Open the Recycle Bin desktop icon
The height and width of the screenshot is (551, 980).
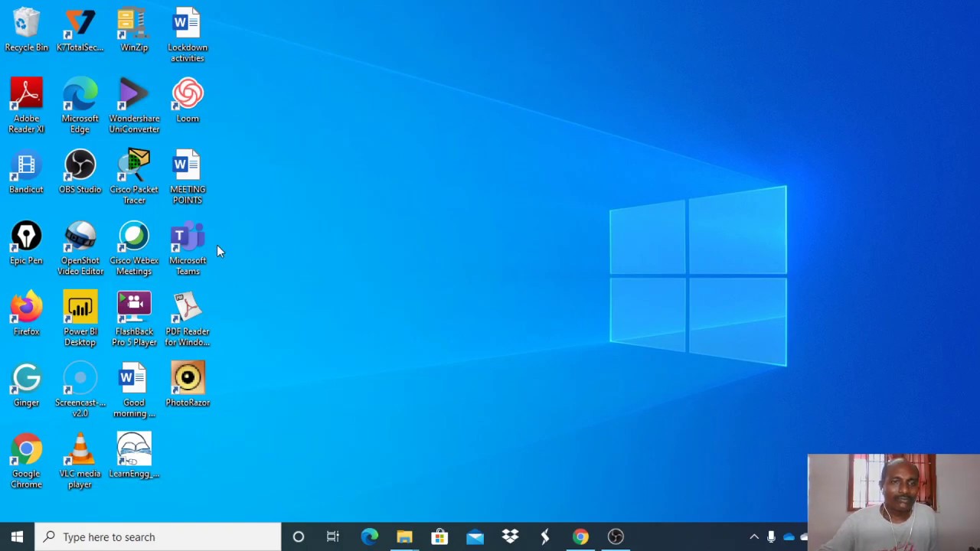point(26,31)
